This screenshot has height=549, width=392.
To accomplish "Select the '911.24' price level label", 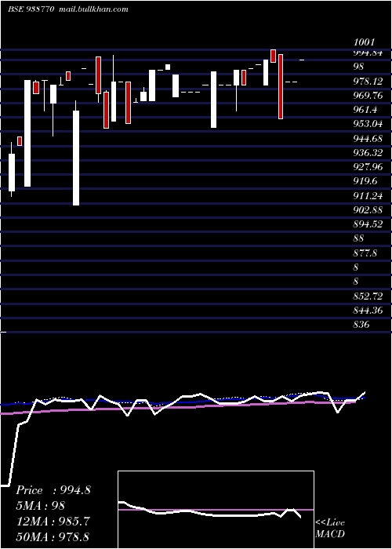I will click(x=368, y=196).
